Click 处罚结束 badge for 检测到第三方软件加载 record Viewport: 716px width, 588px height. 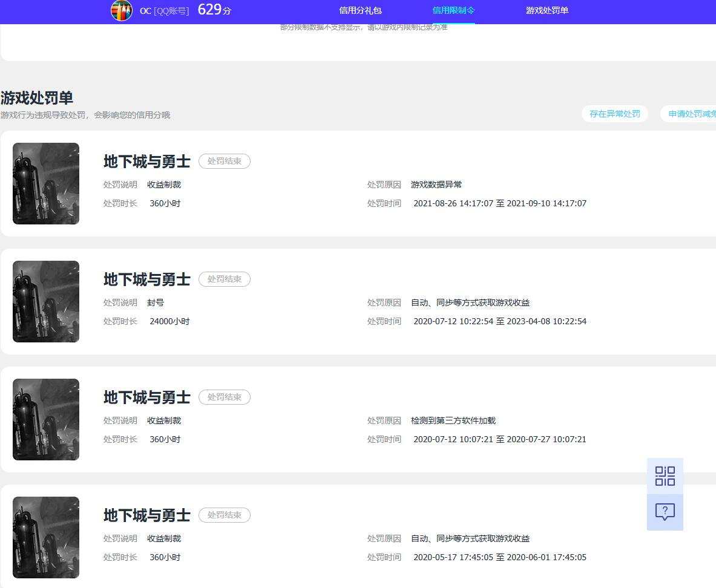pos(224,397)
